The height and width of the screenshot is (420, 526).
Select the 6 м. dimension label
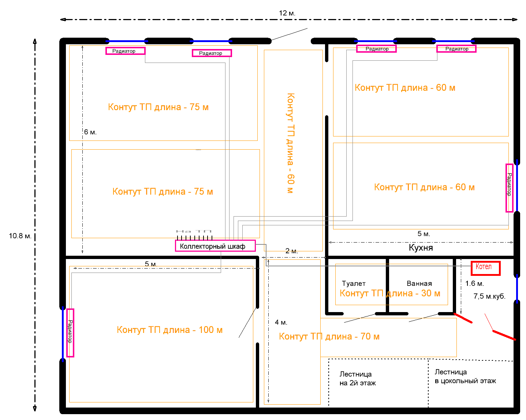coord(90,132)
